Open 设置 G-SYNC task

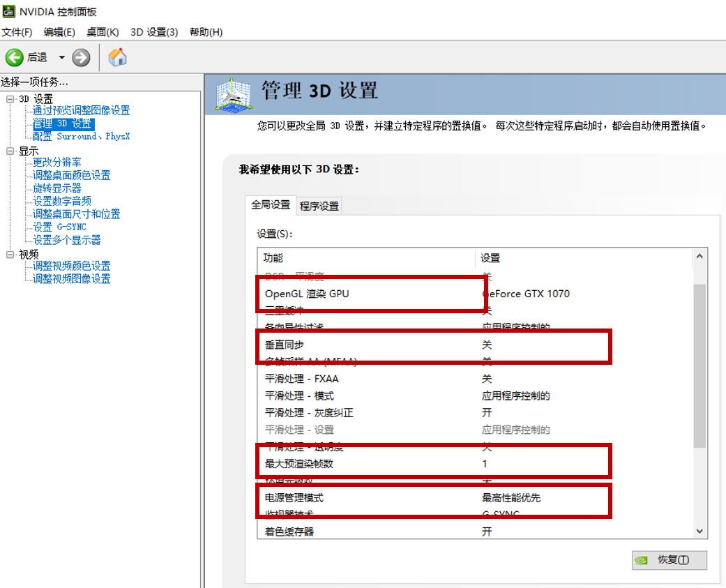[x=59, y=227]
